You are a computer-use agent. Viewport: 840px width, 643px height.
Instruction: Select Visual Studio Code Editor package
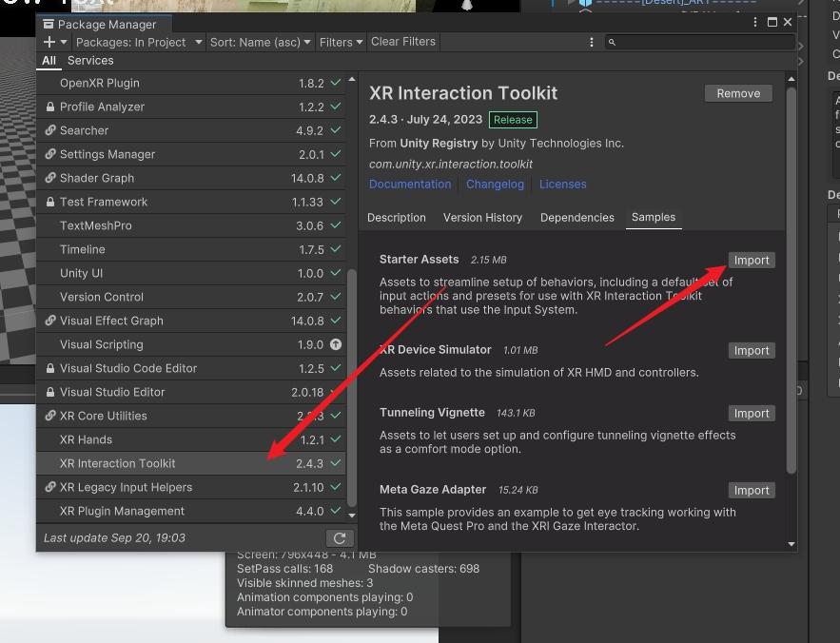pyautogui.click(x=191, y=368)
